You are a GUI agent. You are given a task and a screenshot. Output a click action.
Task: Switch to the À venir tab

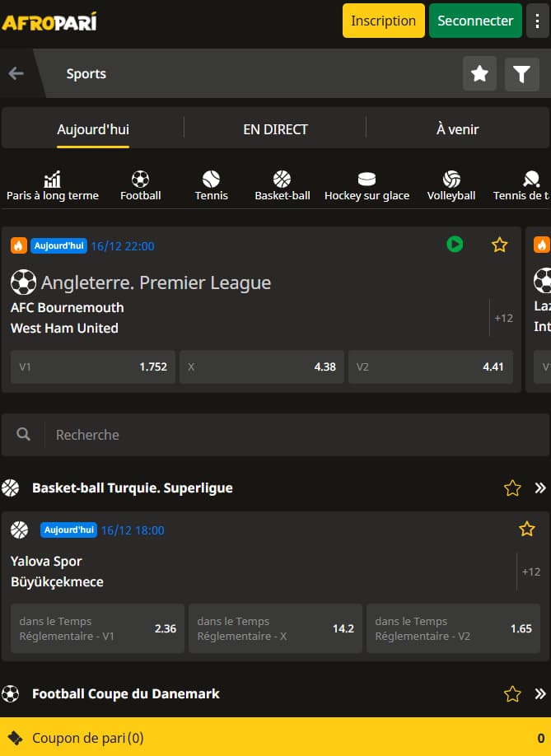coord(457,129)
